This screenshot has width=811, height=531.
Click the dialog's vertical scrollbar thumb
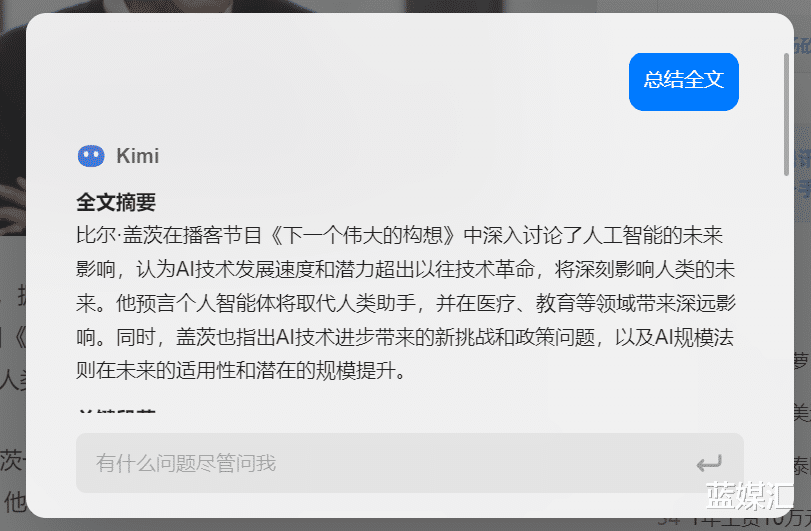(786, 114)
